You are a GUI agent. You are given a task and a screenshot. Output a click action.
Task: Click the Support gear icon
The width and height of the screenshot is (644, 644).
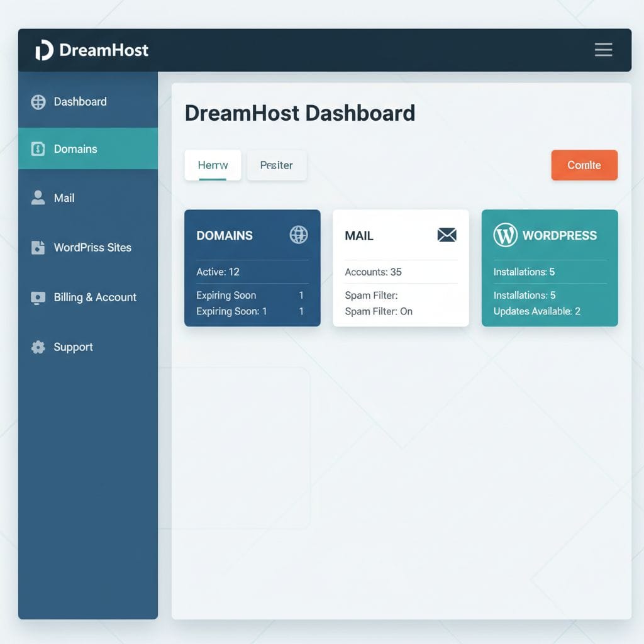tap(38, 347)
